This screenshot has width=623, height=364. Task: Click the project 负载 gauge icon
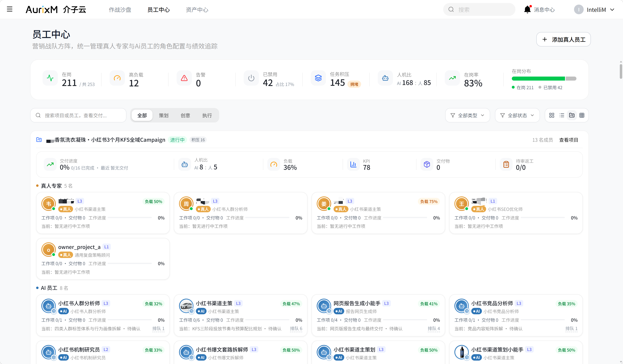tap(274, 165)
